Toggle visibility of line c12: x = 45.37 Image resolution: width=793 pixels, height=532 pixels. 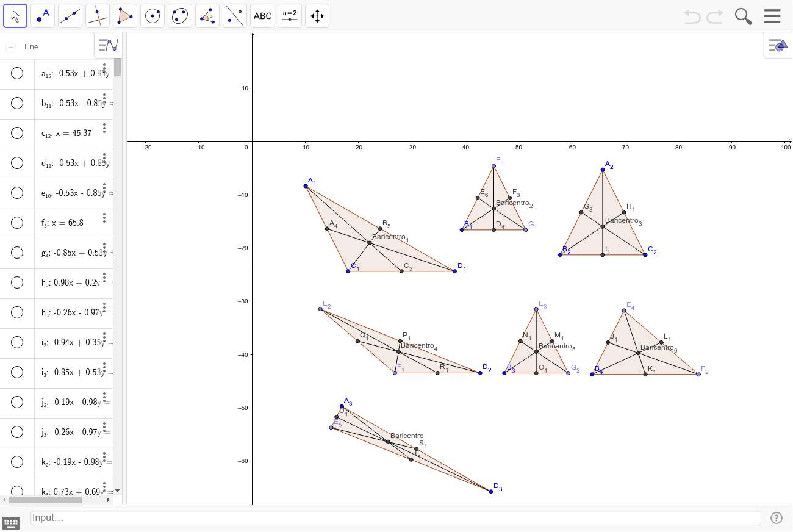point(17,133)
